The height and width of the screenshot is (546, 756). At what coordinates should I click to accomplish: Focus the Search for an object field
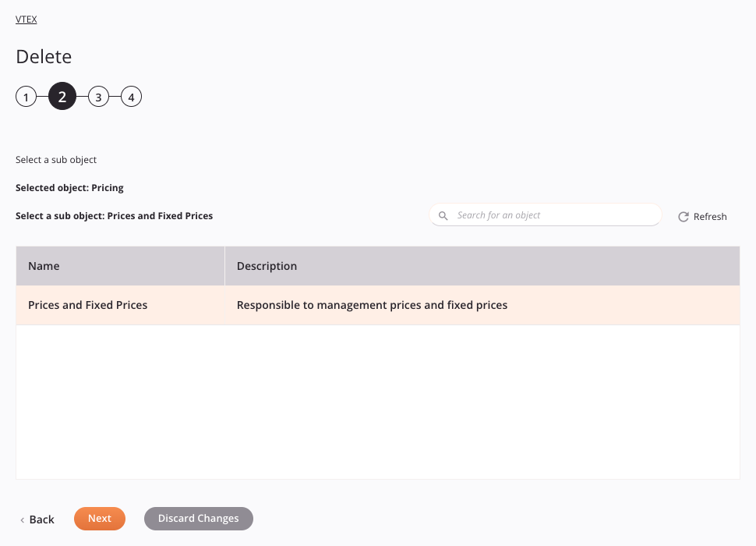coord(546,215)
